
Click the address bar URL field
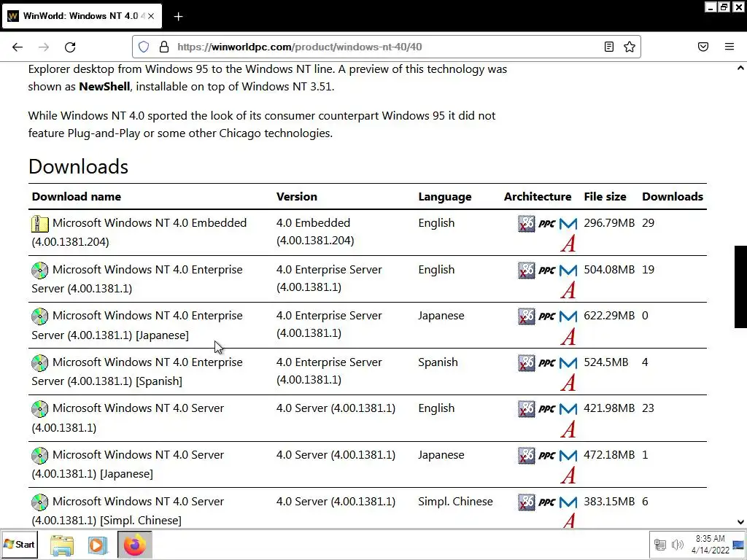click(x=386, y=47)
